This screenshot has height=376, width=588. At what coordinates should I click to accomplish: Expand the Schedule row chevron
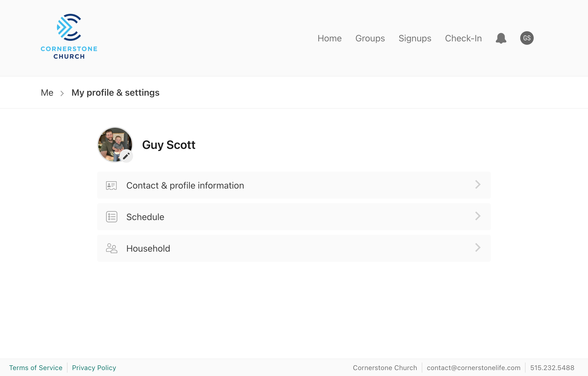(478, 216)
